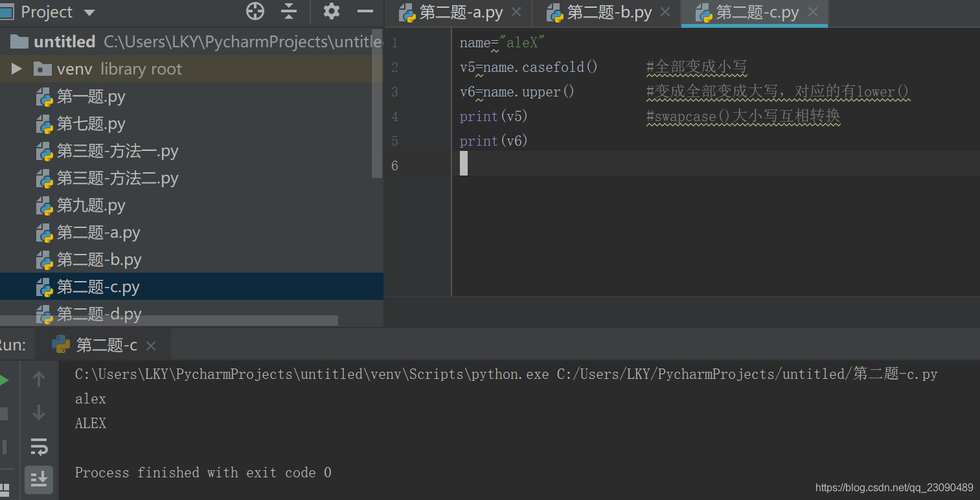Screen dimensions: 980x500
Task: Collapse all in Project panel
Action: pyautogui.click(x=289, y=11)
